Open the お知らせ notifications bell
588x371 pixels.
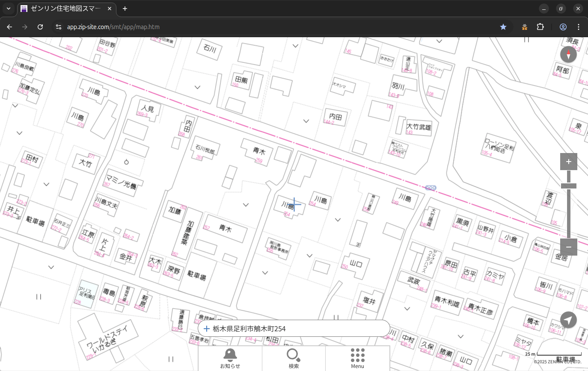(230, 358)
